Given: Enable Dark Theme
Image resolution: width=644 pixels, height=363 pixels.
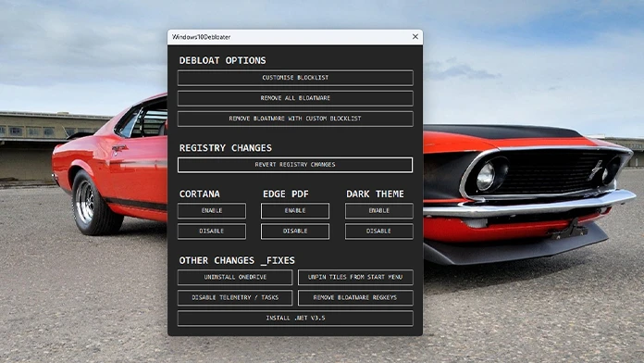Looking at the screenshot, I should [378, 210].
